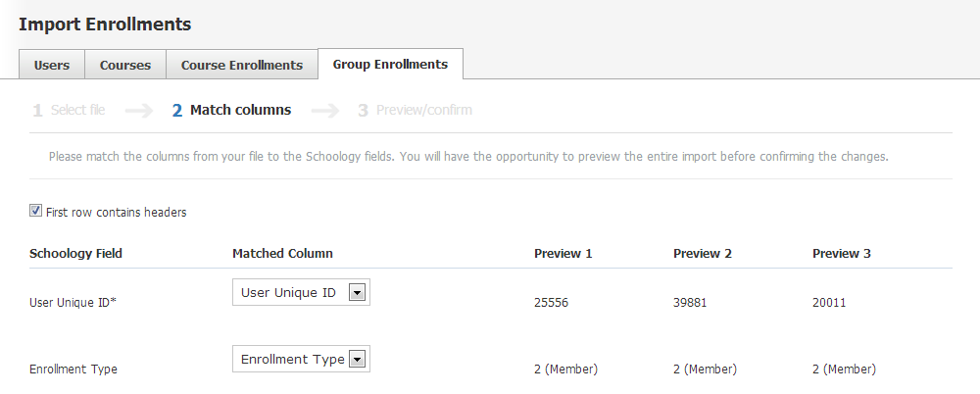The width and height of the screenshot is (980, 394).
Task: Click the Schoology Field column header
Action: (x=75, y=253)
